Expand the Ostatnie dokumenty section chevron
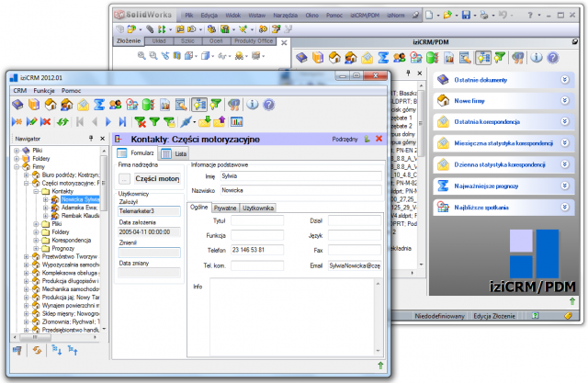The width and height of the screenshot is (588, 383). coord(565,80)
